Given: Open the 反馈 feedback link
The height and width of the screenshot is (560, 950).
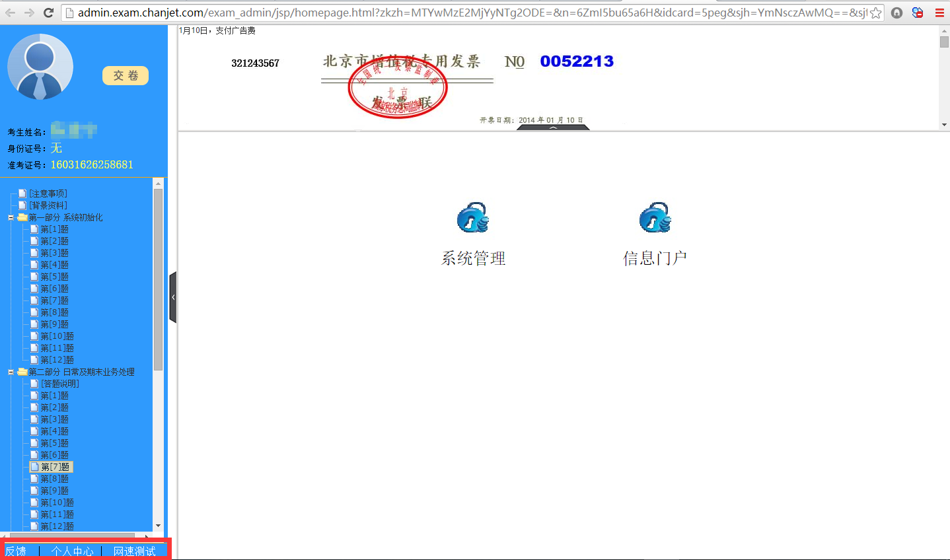Looking at the screenshot, I should pyautogui.click(x=16, y=551).
